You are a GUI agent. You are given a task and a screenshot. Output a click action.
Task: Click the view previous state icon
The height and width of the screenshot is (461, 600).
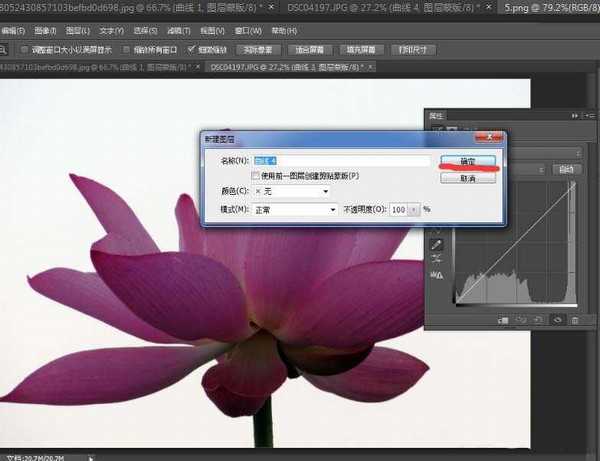520,320
